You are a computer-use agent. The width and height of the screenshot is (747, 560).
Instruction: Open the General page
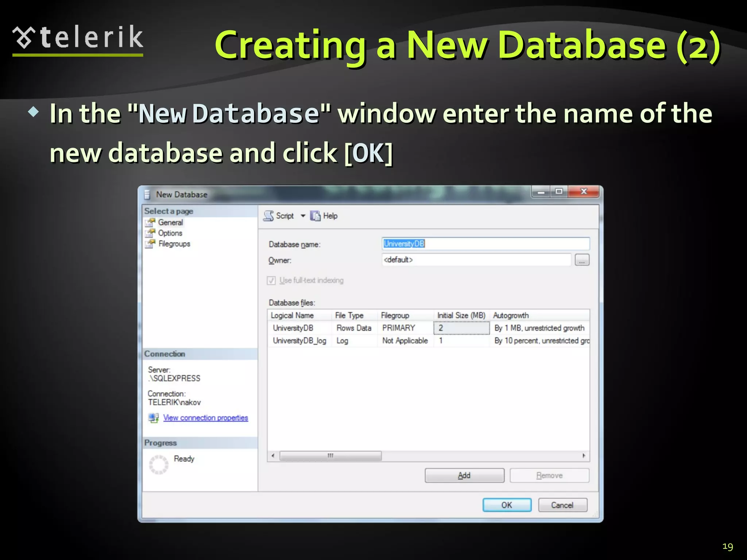point(170,222)
